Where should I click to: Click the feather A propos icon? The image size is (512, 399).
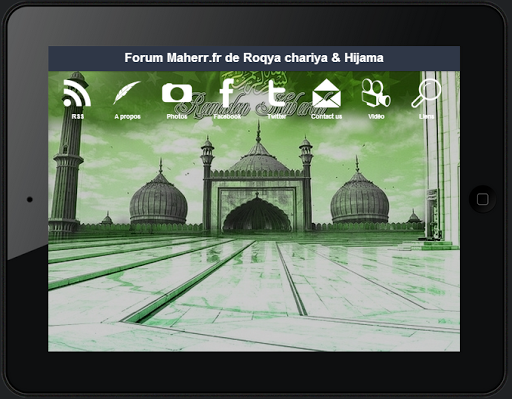127,93
